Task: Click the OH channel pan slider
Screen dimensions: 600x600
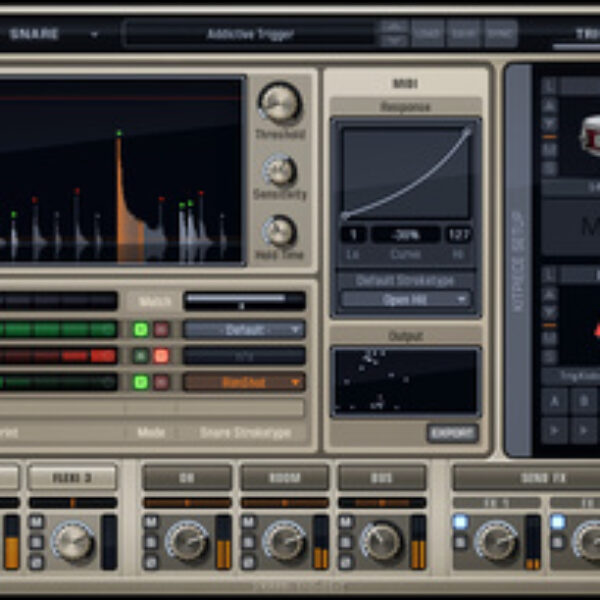Action: tap(187, 503)
